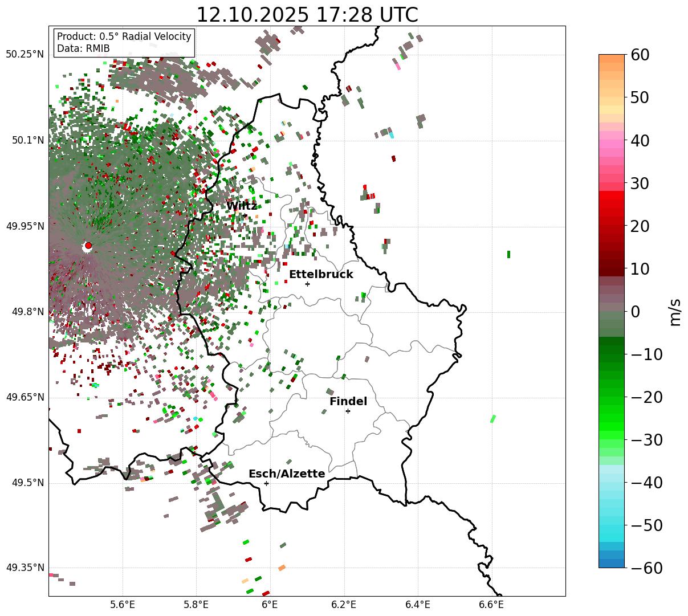Click the 49.35°N latitude label
The image size is (688, 616).
(x=25, y=568)
